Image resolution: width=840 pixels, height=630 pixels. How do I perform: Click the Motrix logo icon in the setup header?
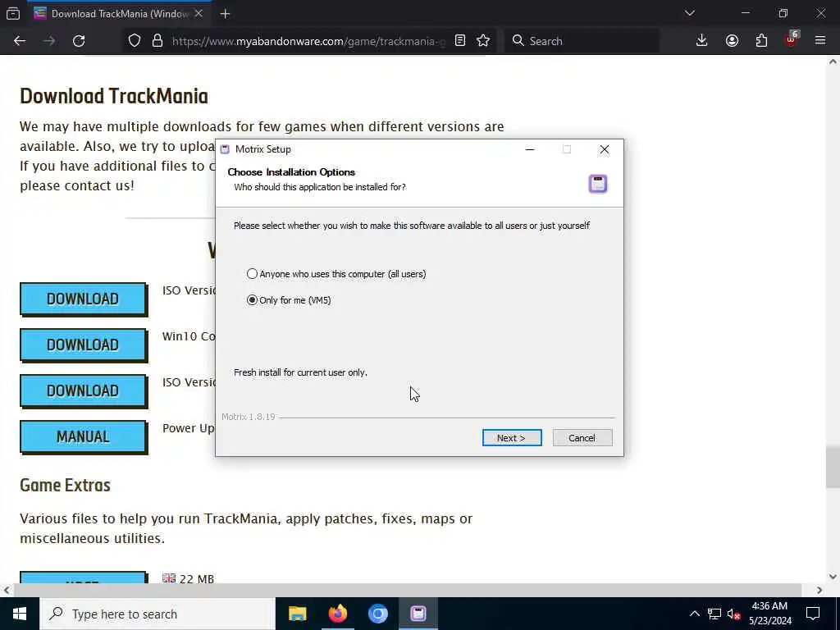coord(598,184)
